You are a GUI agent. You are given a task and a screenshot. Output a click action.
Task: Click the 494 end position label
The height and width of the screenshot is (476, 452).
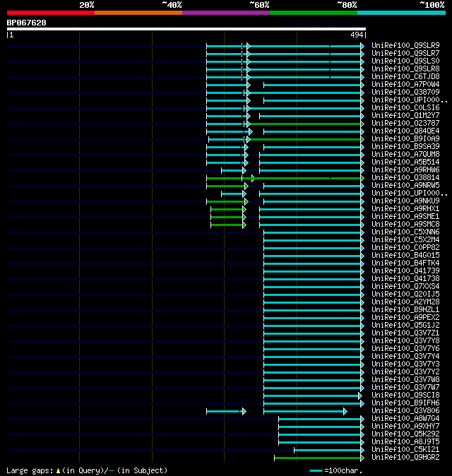click(357, 35)
